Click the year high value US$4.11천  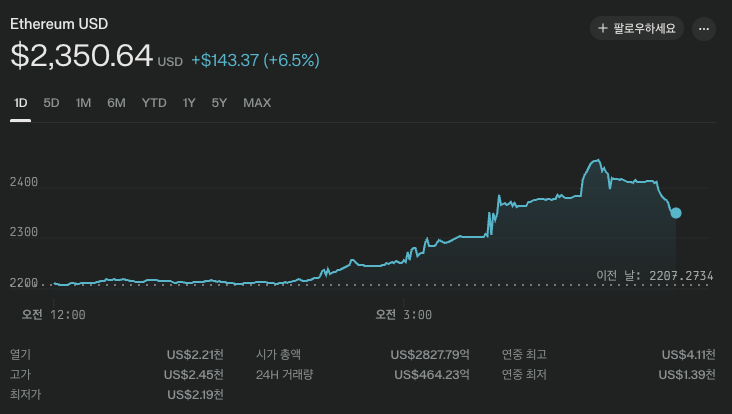688,355
